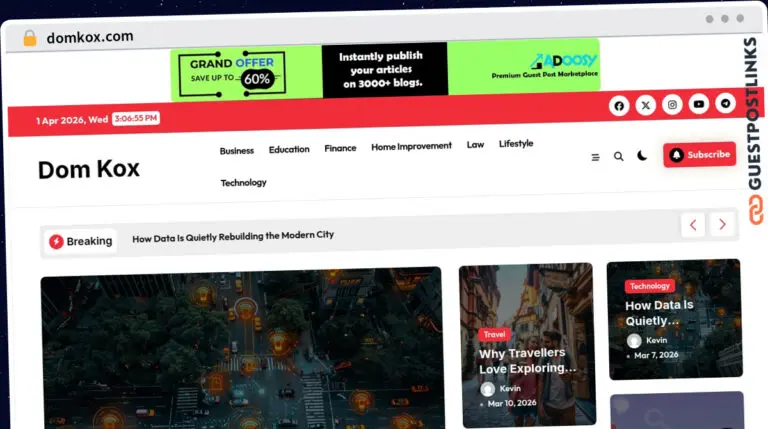Open the X (Twitter) social icon

[646, 105]
